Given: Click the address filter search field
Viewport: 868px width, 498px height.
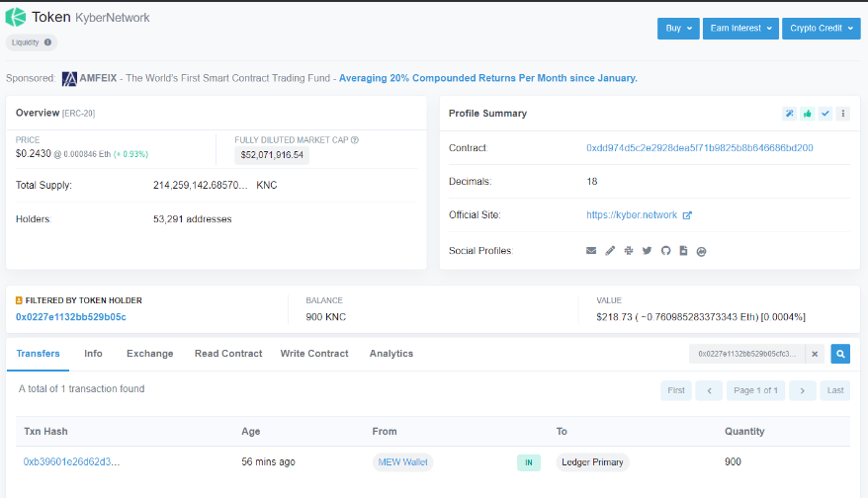Looking at the screenshot, I should pyautogui.click(x=746, y=354).
